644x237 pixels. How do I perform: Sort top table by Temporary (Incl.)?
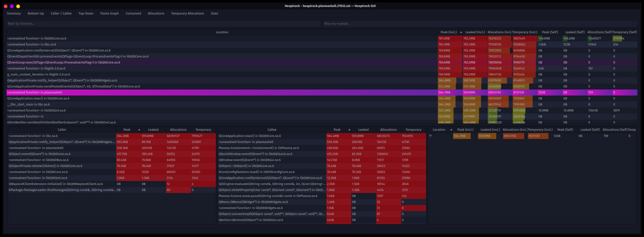coord(525,32)
